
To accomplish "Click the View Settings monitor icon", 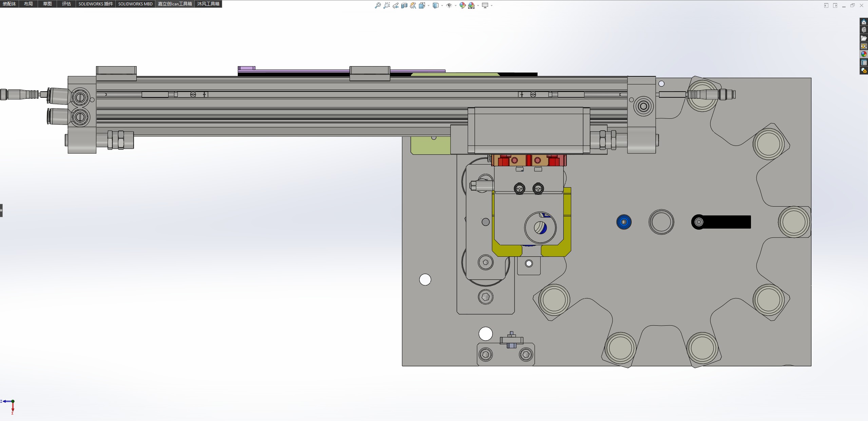I will [485, 5].
